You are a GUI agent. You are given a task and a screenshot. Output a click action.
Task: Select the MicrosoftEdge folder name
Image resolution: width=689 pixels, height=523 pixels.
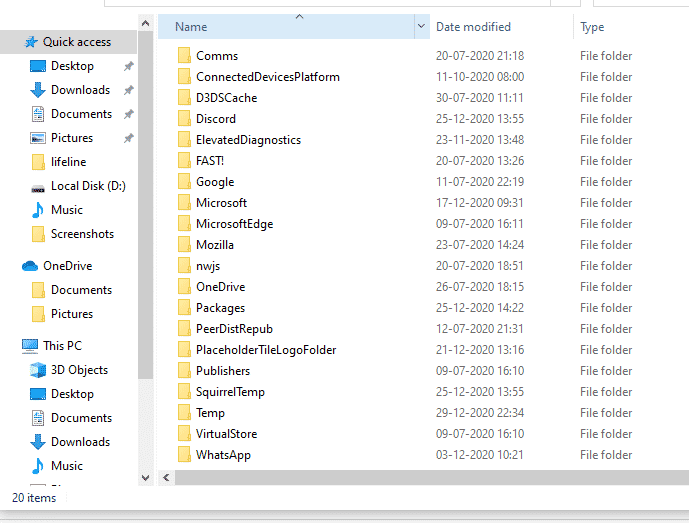click(x=234, y=224)
